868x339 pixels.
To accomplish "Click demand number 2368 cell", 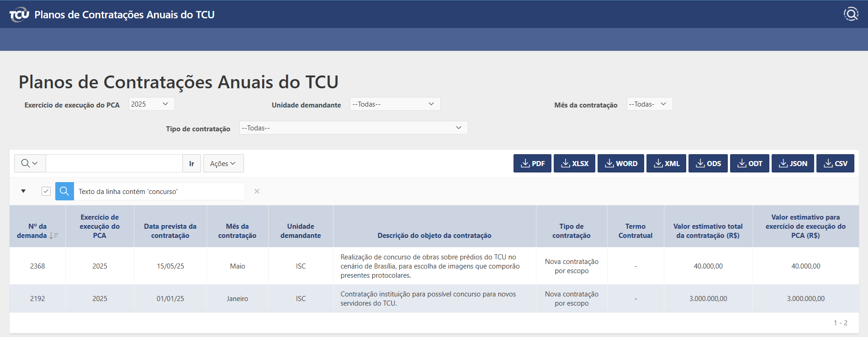I will pos(37,266).
